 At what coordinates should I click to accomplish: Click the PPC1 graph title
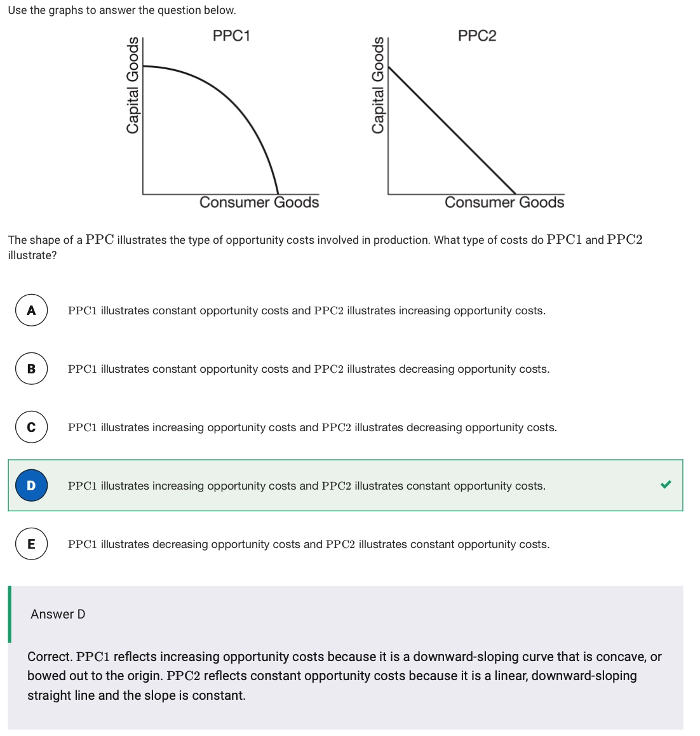(x=231, y=36)
